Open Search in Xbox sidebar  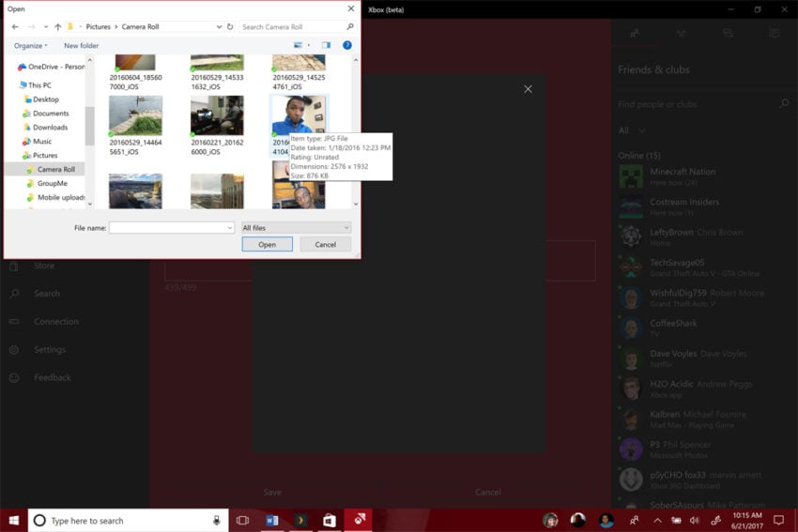click(x=47, y=294)
